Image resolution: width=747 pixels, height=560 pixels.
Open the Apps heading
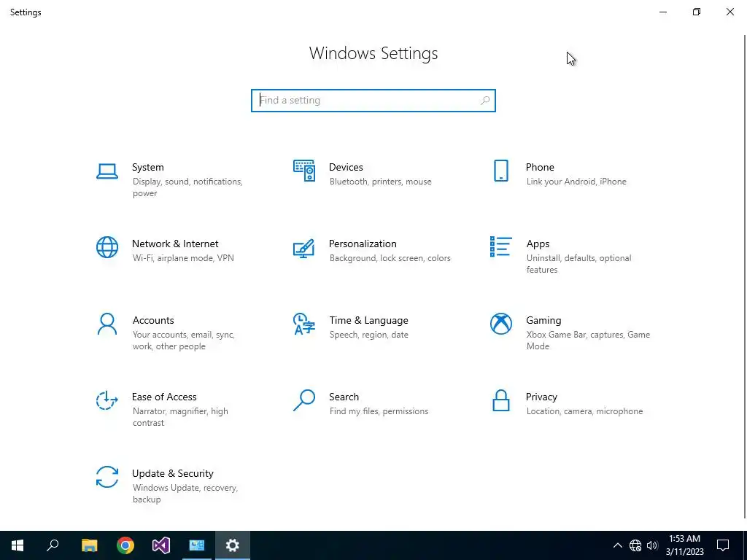(538, 244)
